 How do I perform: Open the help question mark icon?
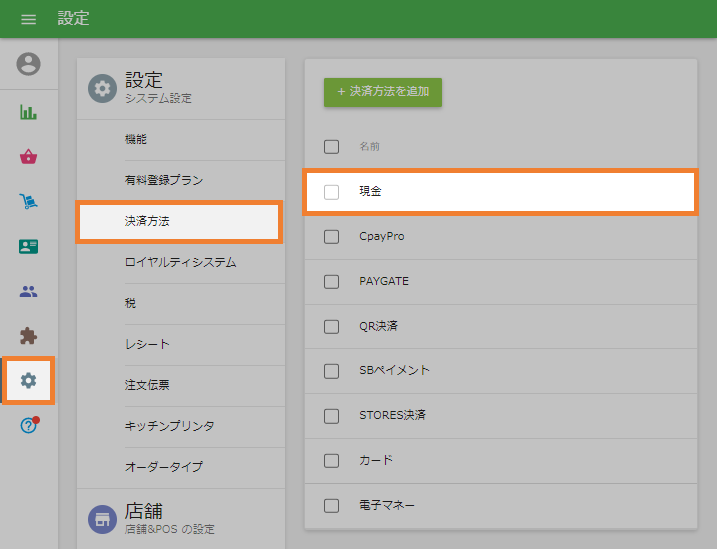pyautogui.click(x=29, y=425)
